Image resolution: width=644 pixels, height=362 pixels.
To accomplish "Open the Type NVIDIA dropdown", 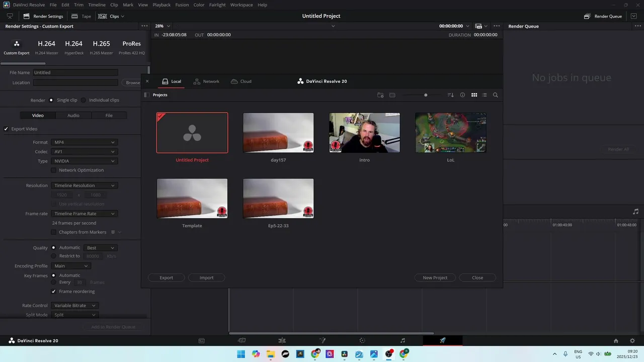I will pos(85,161).
